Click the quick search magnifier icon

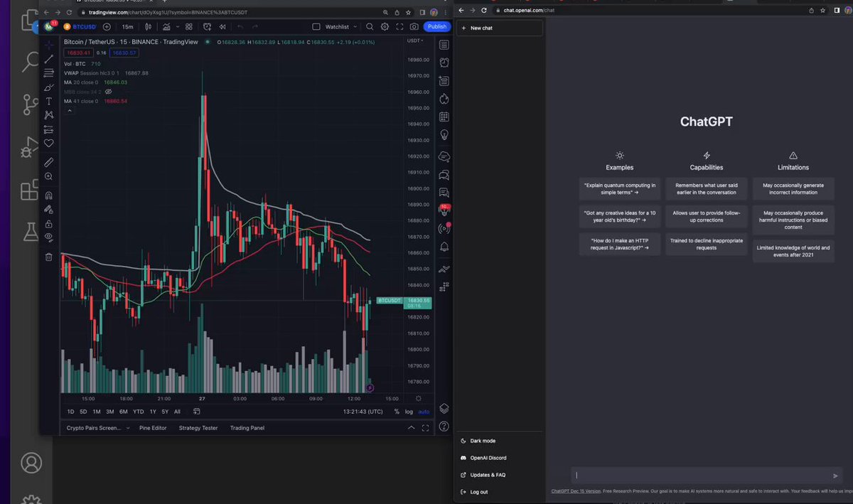370,26
